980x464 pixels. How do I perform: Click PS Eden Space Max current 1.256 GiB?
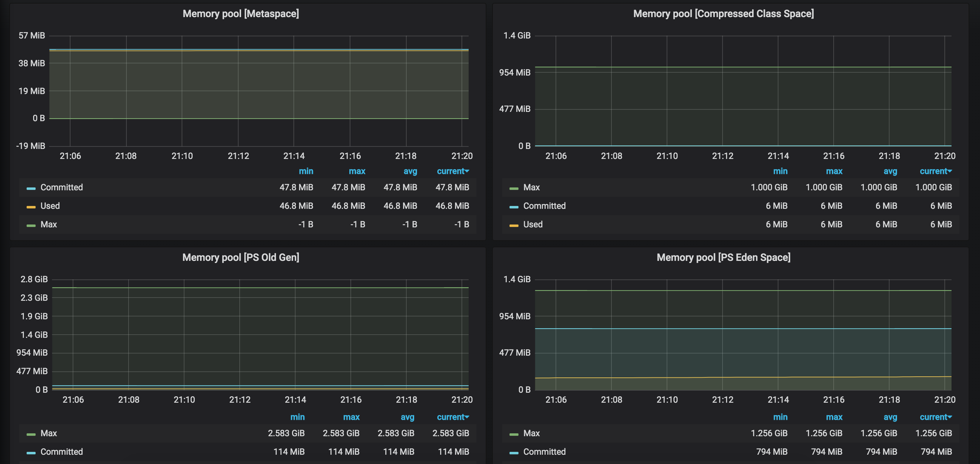pyautogui.click(x=934, y=433)
